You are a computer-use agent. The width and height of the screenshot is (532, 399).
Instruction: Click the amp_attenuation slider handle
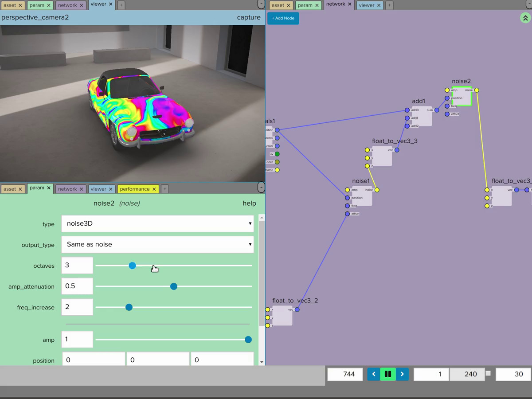pos(174,286)
